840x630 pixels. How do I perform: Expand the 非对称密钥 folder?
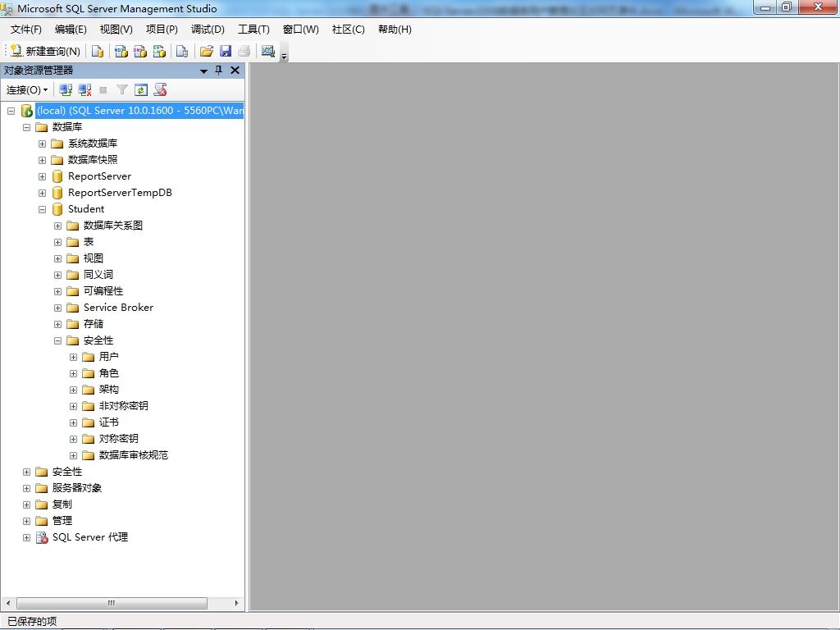[x=73, y=407]
